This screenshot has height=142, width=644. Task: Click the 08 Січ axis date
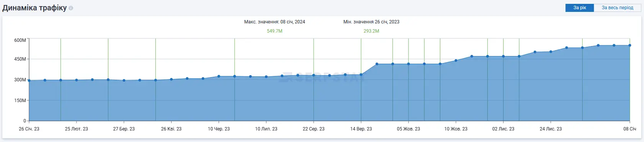(629, 129)
